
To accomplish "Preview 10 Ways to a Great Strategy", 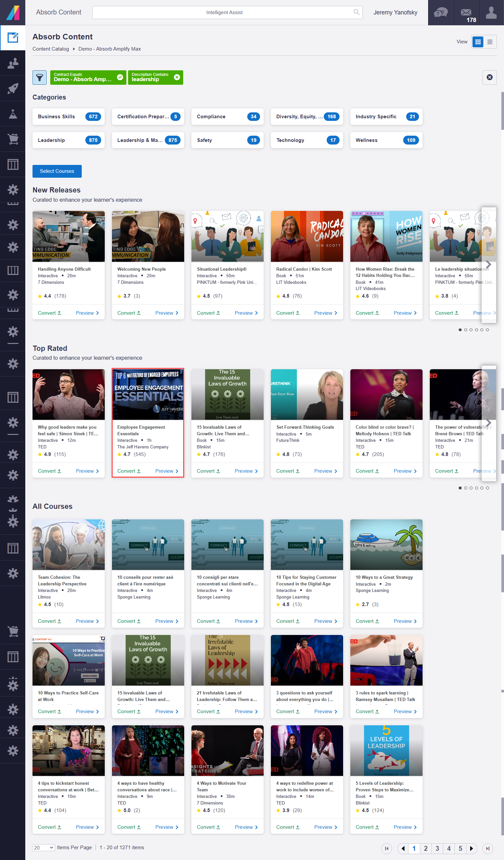I will (405, 621).
